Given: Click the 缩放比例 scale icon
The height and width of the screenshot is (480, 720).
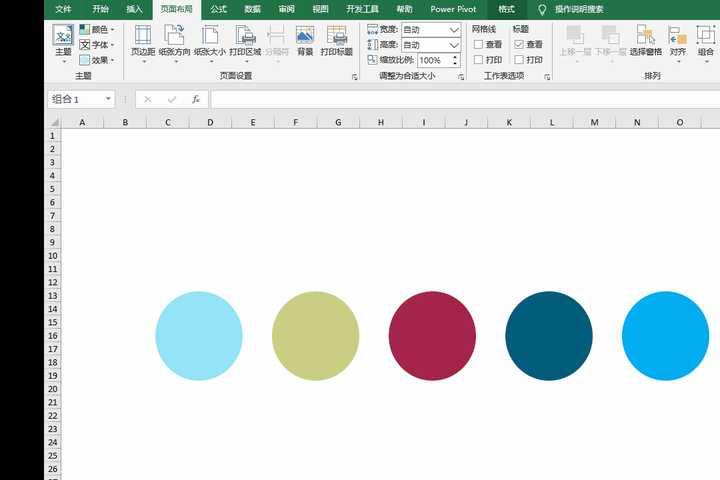Looking at the screenshot, I should pyautogui.click(x=372, y=60).
